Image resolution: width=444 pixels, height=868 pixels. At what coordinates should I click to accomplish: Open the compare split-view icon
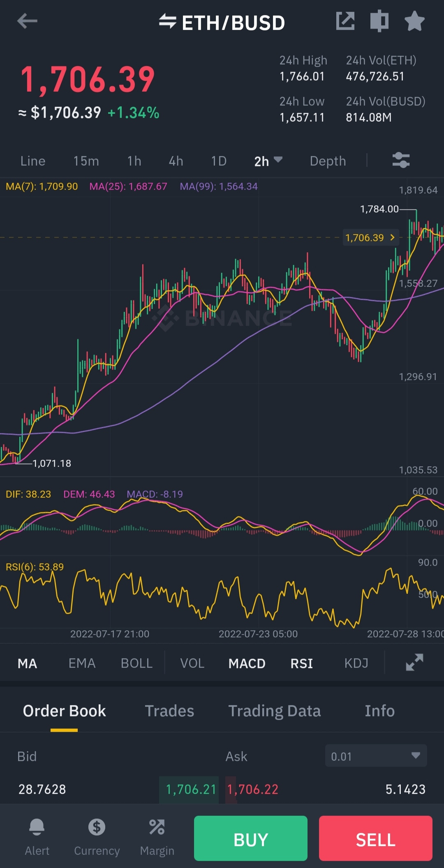tap(379, 21)
